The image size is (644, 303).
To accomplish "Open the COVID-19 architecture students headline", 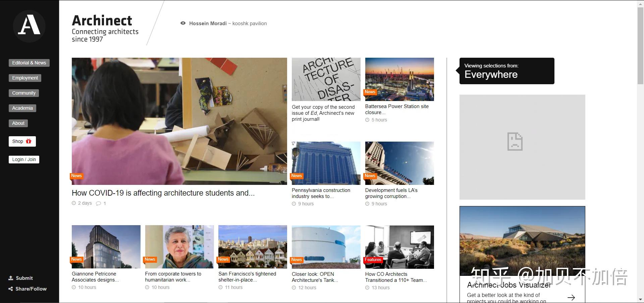I will [x=163, y=193].
